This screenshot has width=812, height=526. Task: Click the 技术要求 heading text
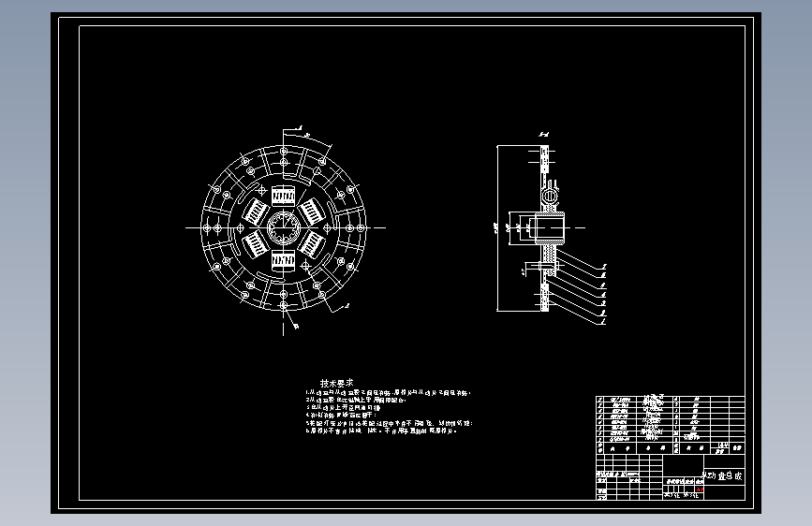(336, 383)
